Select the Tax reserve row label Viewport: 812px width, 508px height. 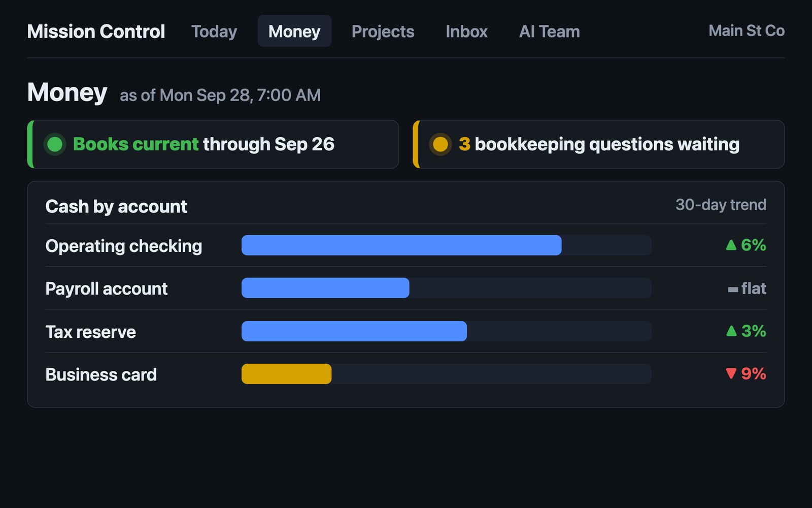tap(91, 332)
